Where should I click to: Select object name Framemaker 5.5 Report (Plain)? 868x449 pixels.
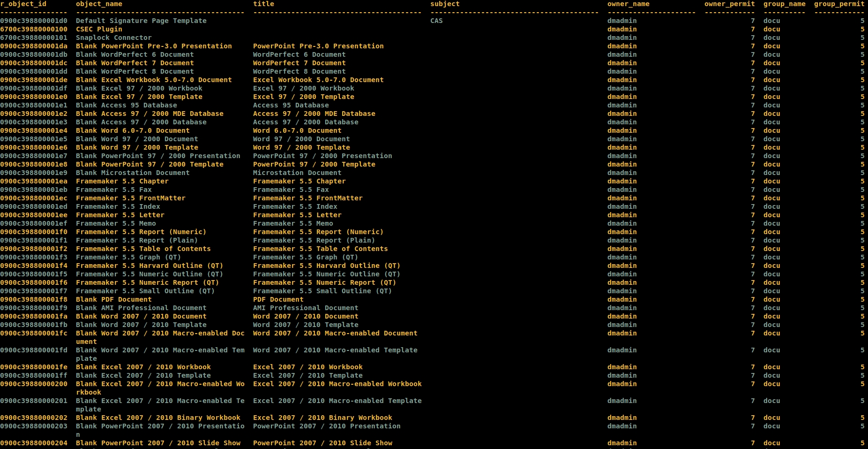[137, 240]
